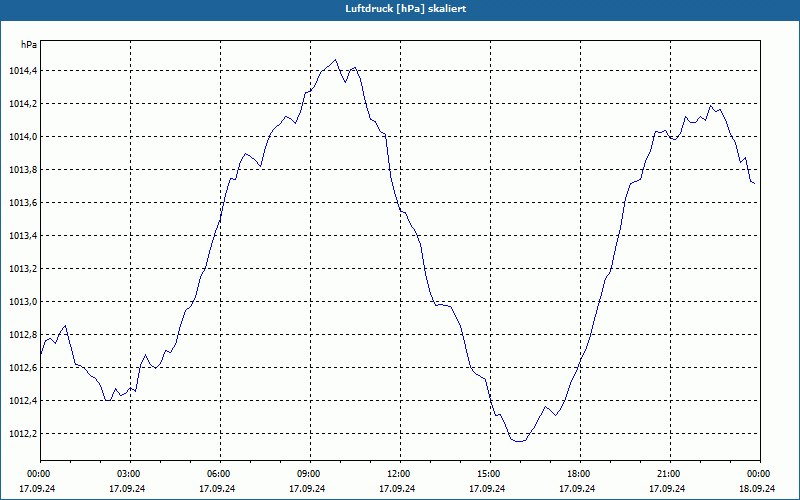Click the 1014,0 y-axis label
Viewport: 800px width, 500px height.
(x=23, y=137)
